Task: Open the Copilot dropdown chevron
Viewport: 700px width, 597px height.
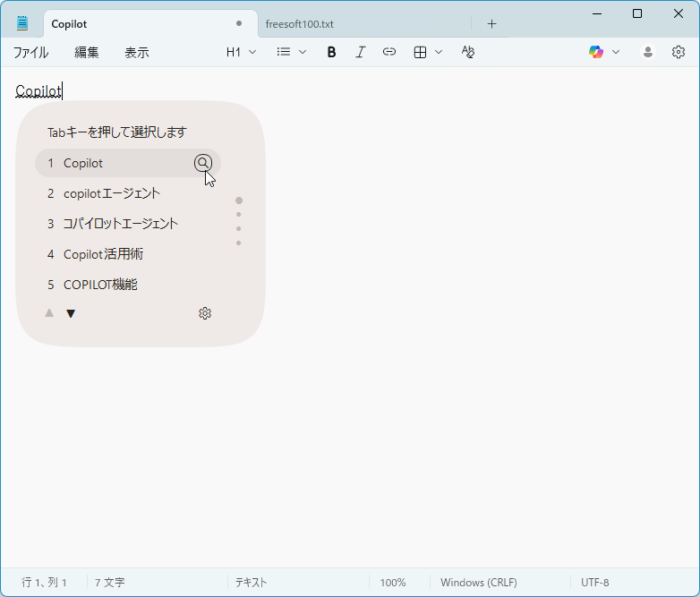Action: (x=616, y=52)
